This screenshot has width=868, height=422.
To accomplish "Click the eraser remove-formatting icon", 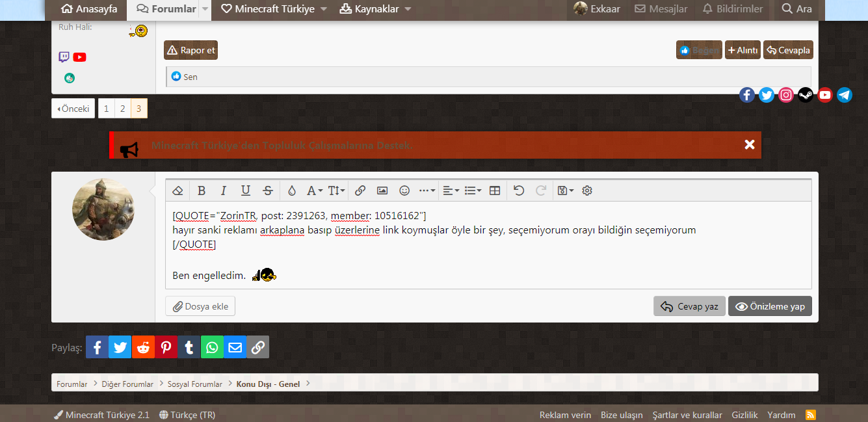I will [178, 191].
